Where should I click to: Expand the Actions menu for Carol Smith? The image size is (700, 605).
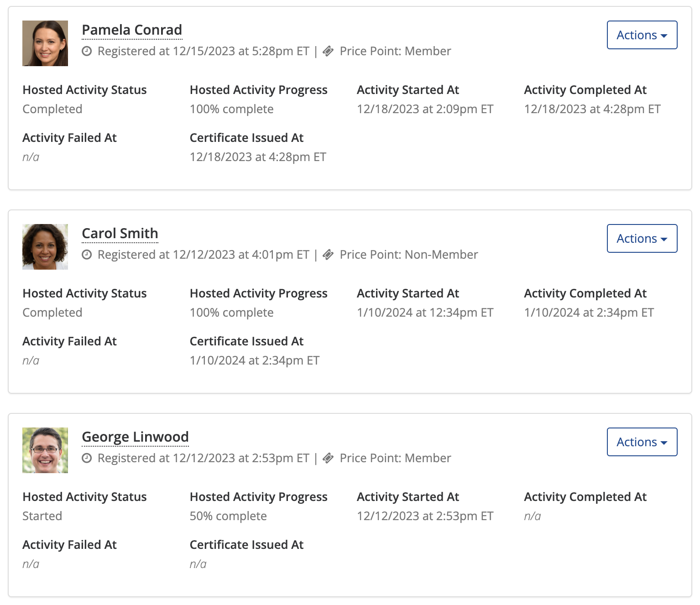point(642,239)
